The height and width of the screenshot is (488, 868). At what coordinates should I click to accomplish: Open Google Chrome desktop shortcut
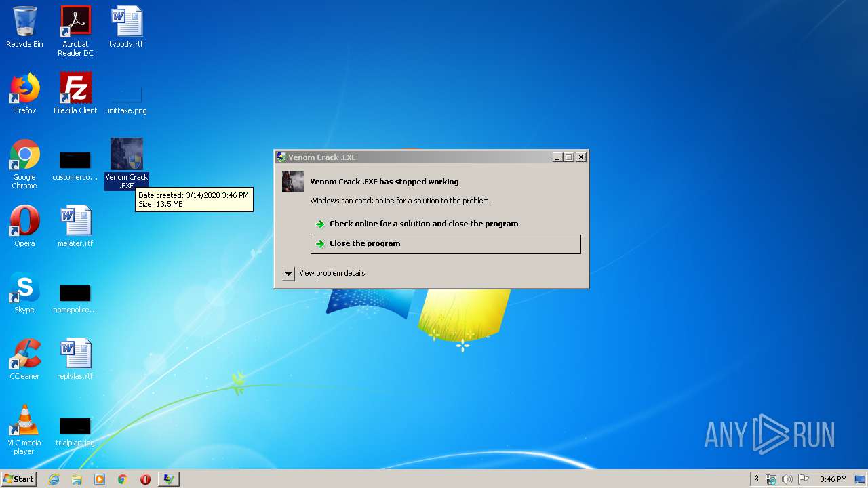coord(24,164)
